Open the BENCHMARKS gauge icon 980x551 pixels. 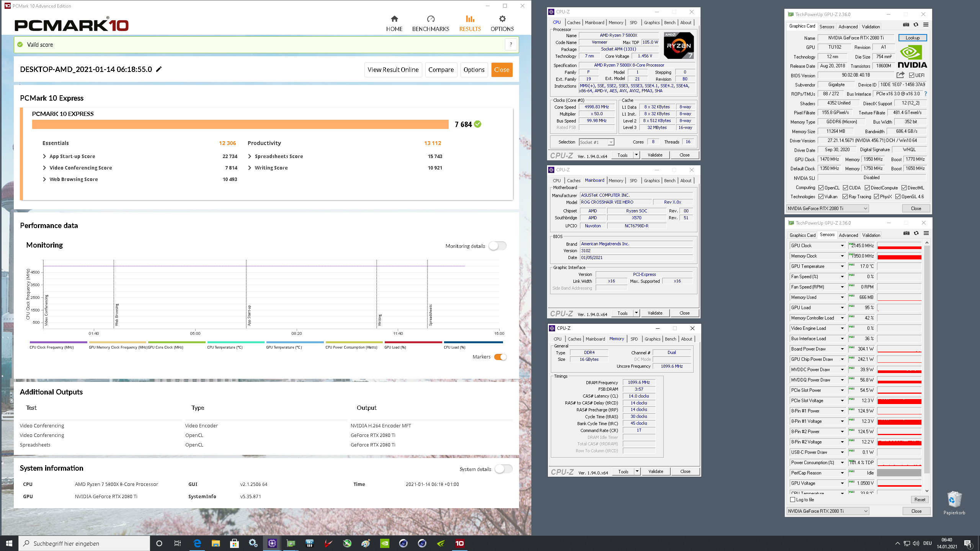(431, 19)
